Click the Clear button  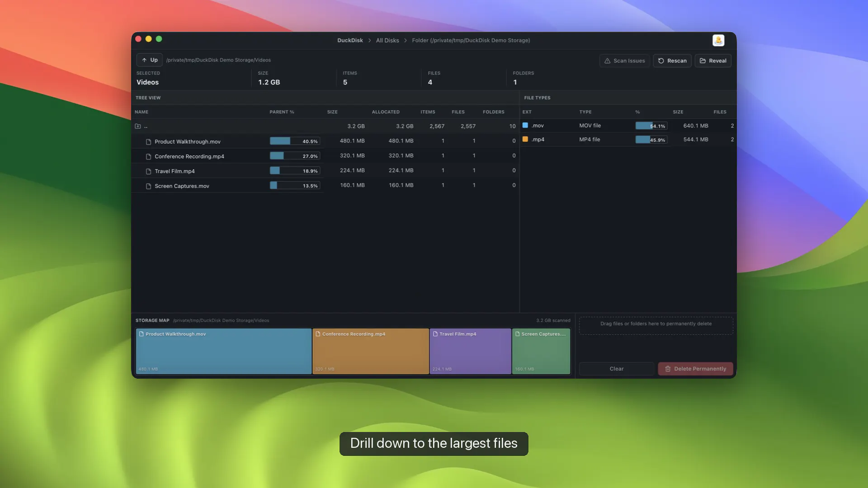point(617,369)
